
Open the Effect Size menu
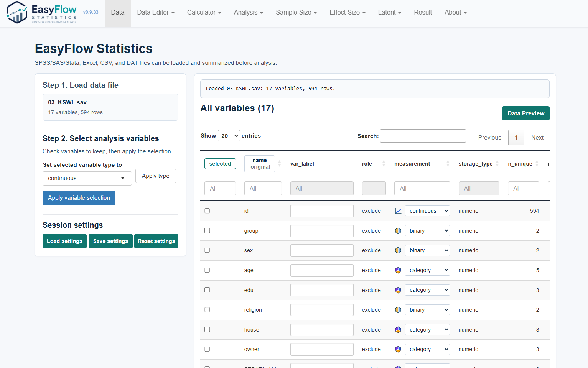point(348,13)
